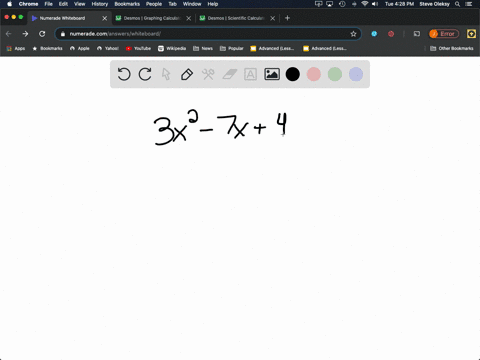The height and width of the screenshot is (360, 480).
Task: Undo the last whiteboard stroke
Action: point(124,74)
